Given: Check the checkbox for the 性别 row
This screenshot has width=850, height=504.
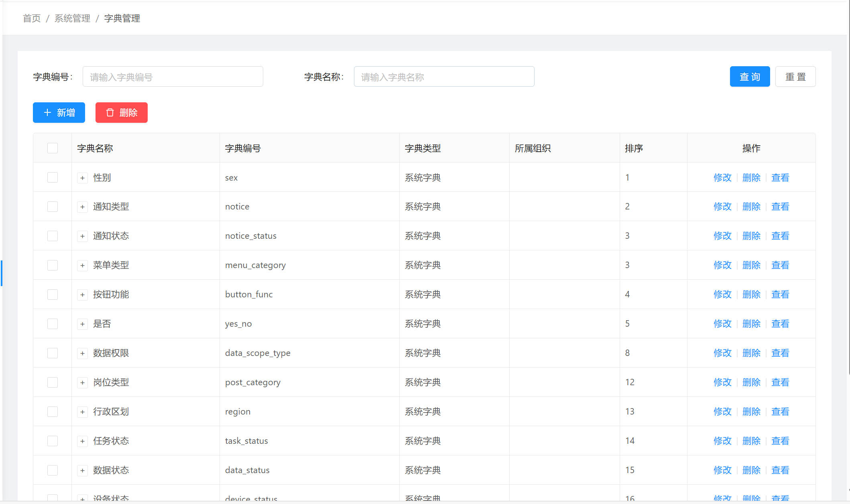Looking at the screenshot, I should pyautogui.click(x=53, y=177).
